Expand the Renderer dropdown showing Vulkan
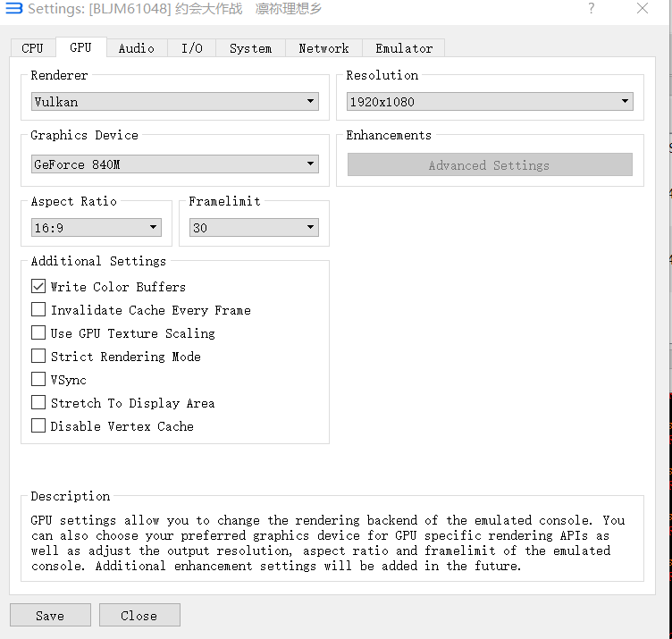This screenshot has width=672, height=639. pyautogui.click(x=175, y=102)
